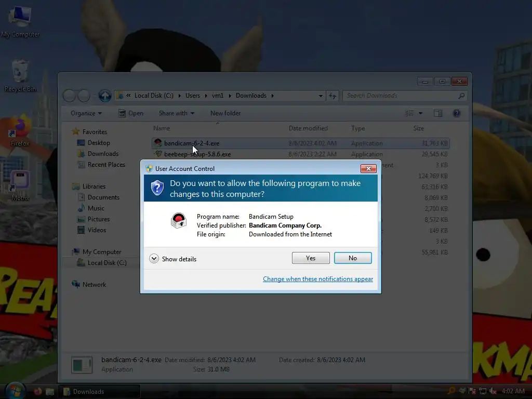This screenshot has height=399, width=532.
Task: Click bandicam thumbnail in details pane
Action: pyautogui.click(x=82, y=365)
